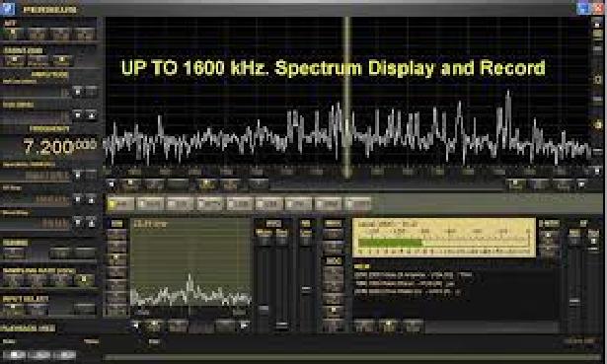Click the vertical tuning marker in the main spectrum

pyautogui.click(x=346, y=97)
